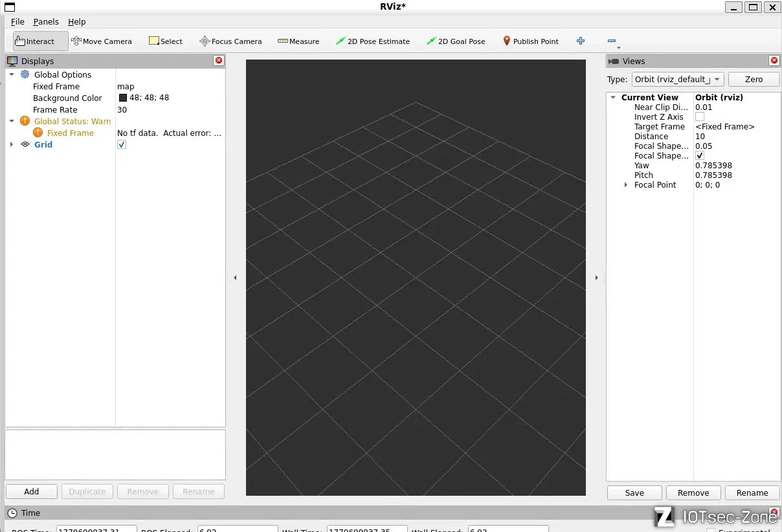
Task: Click the Yaw value 0.785398
Action: [713, 165]
